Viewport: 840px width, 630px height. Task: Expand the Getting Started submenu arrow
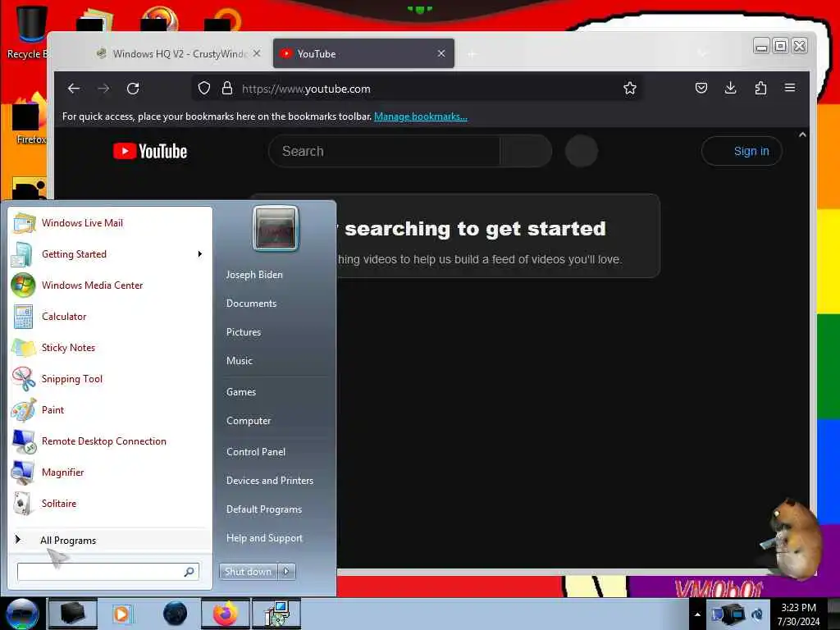(x=200, y=254)
